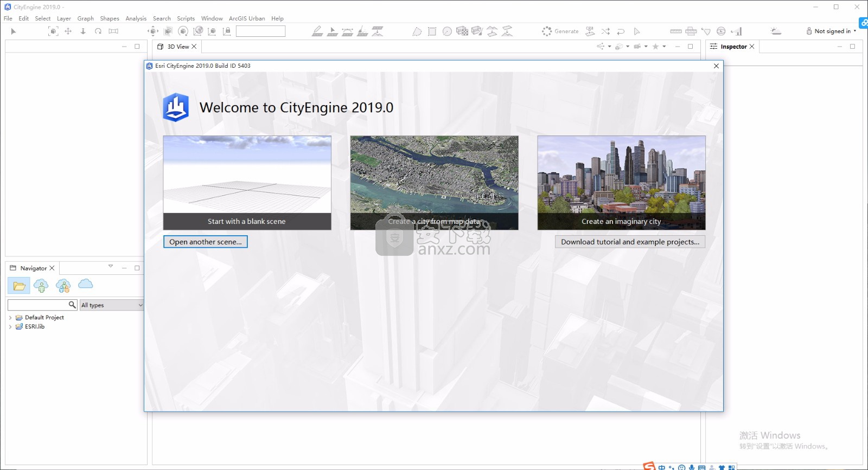Minimize the Navigator panel

pyautogui.click(x=124, y=268)
